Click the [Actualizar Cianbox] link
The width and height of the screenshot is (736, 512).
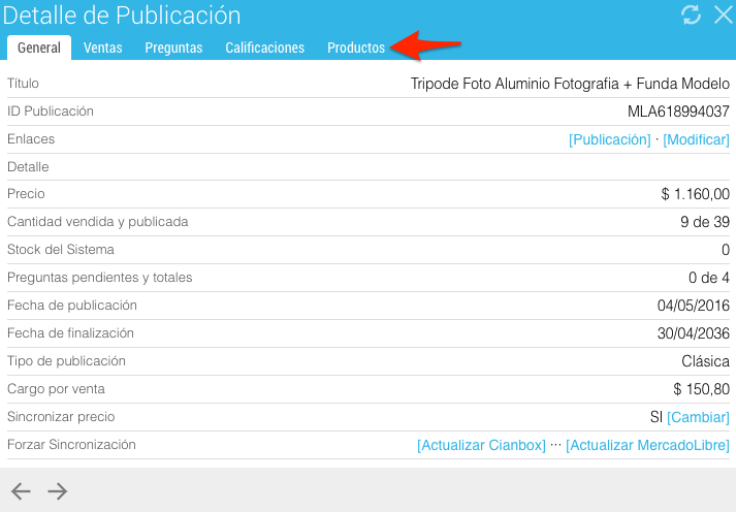(481, 445)
